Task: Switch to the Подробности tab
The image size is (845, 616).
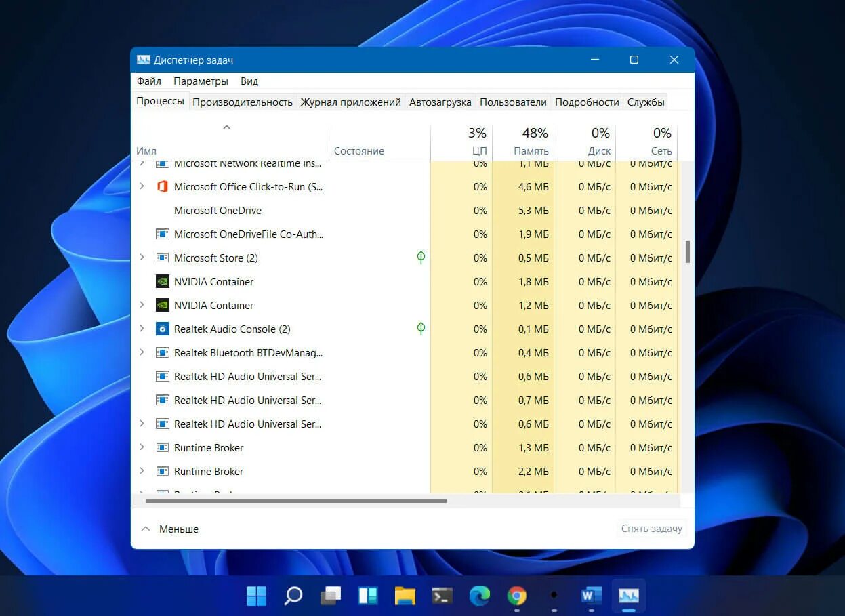Action: 587,102
